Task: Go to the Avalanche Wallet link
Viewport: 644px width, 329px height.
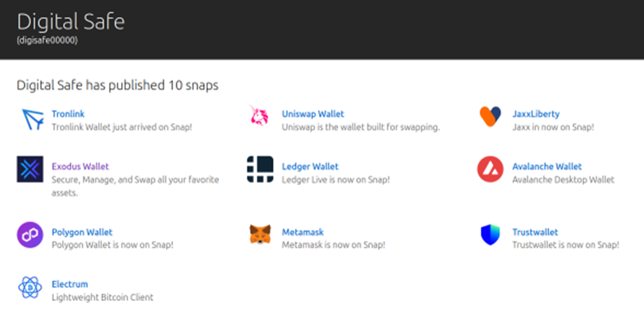Action: [547, 167]
